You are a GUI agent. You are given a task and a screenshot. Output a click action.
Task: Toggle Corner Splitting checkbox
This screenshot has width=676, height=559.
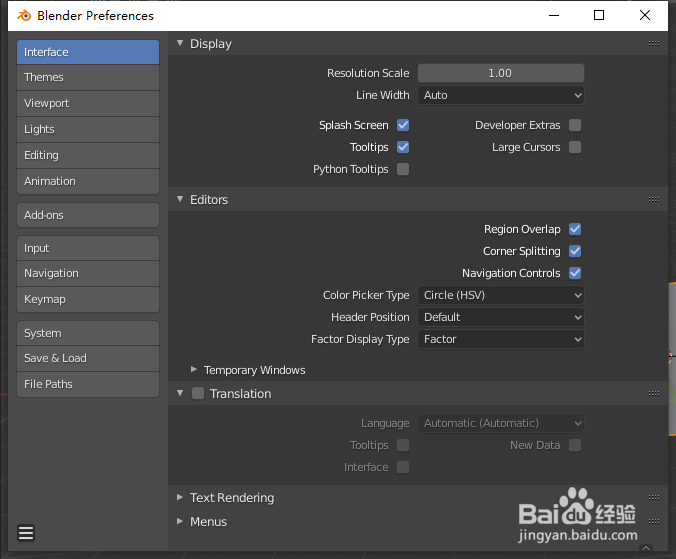(x=575, y=251)
